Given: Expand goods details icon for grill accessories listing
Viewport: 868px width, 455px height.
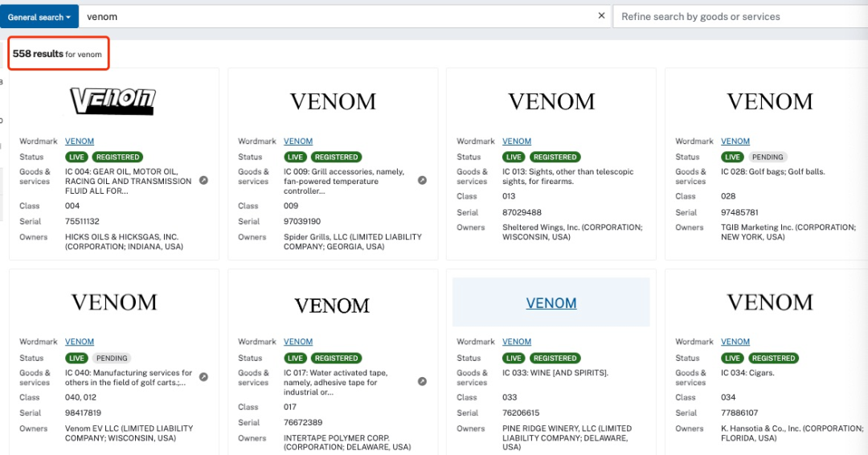Looking at the screenshot, I should pyautogui.click(x=422, y=181).
